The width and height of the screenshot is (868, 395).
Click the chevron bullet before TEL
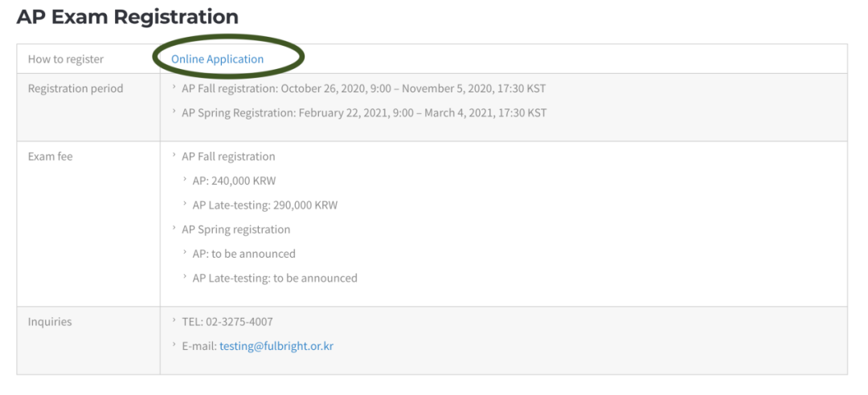(174, 321)
